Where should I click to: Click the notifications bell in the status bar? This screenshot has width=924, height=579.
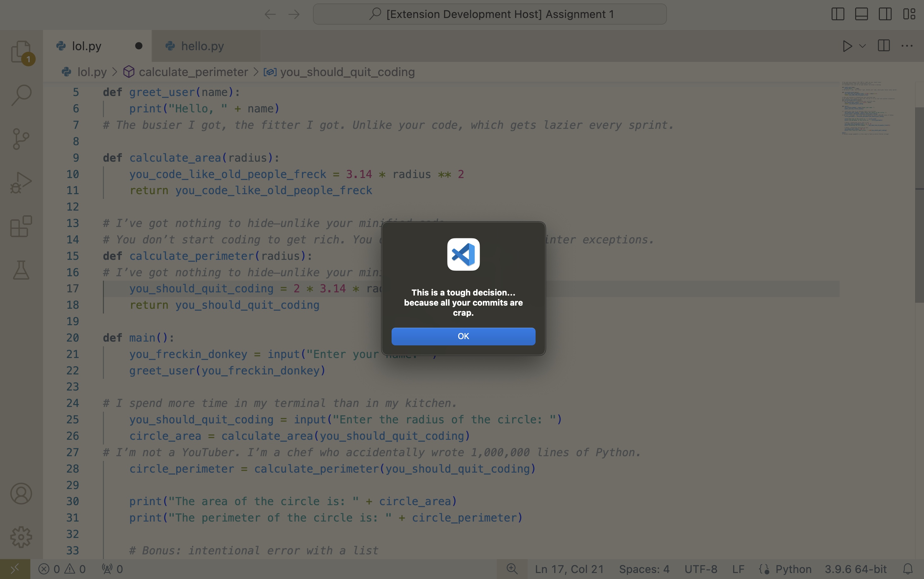908,569
